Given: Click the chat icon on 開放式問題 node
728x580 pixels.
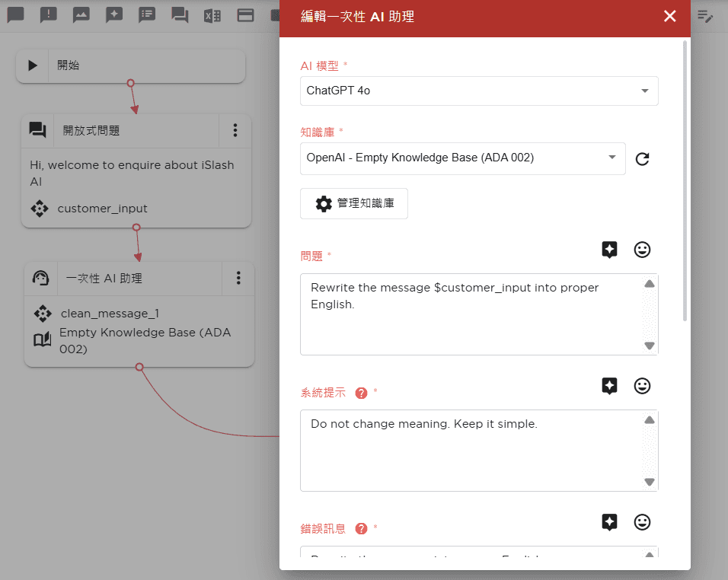Looking at the screenshot, I should (x=37, y=130).
